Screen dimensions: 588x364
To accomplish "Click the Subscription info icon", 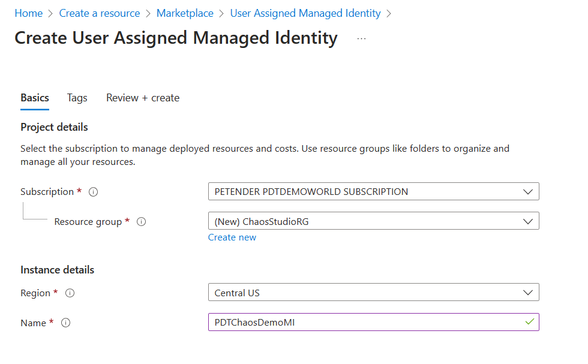I will coord(93,192).
